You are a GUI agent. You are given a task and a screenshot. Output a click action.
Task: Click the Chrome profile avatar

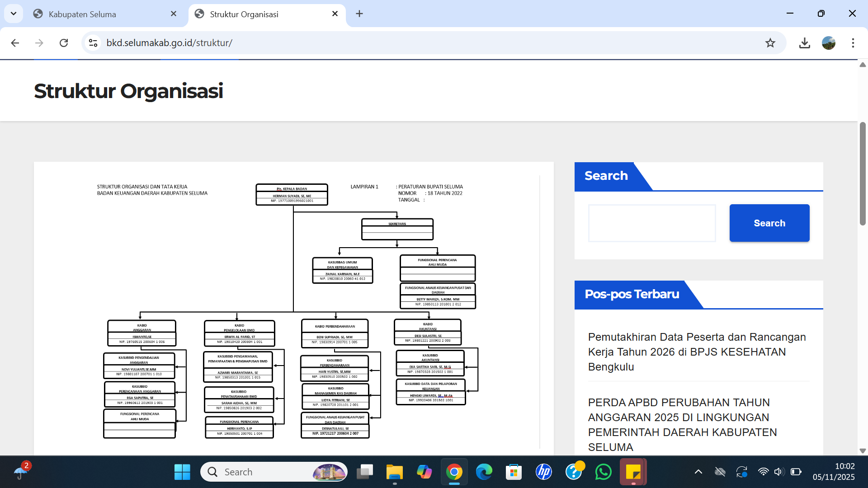pyautogui.click(x=828, y=43)
